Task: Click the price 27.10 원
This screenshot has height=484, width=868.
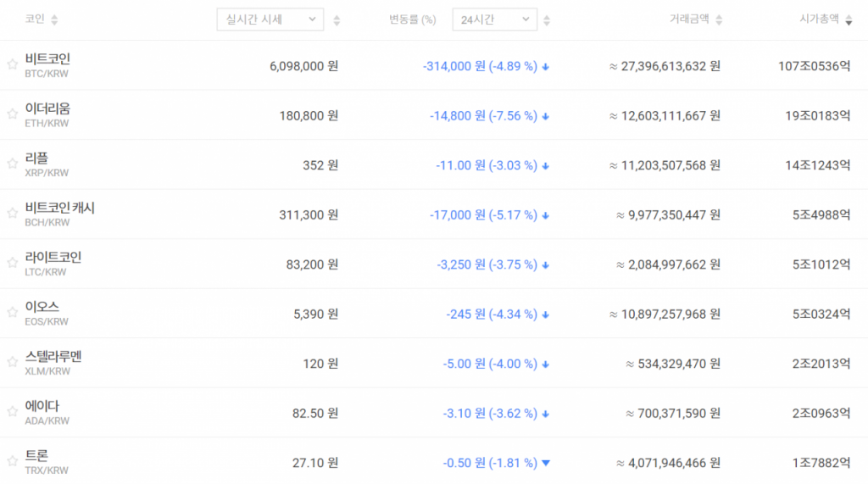Action: point(315,463)
